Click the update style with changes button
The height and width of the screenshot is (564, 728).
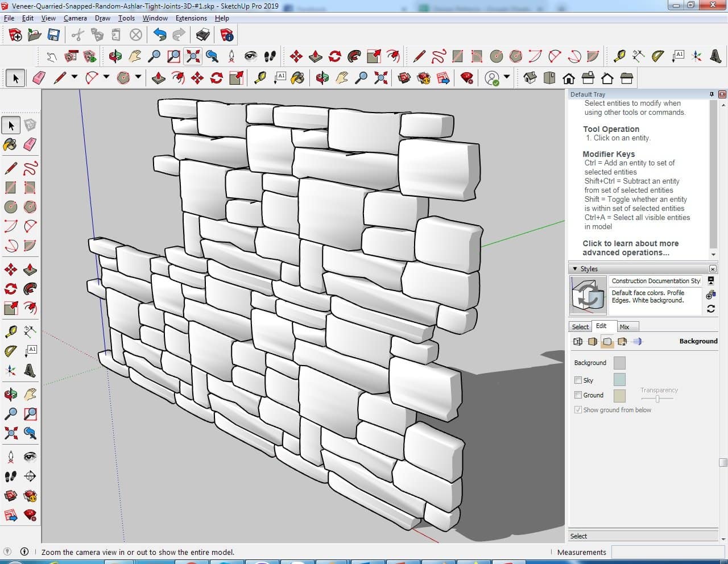[x=710, y=309]
